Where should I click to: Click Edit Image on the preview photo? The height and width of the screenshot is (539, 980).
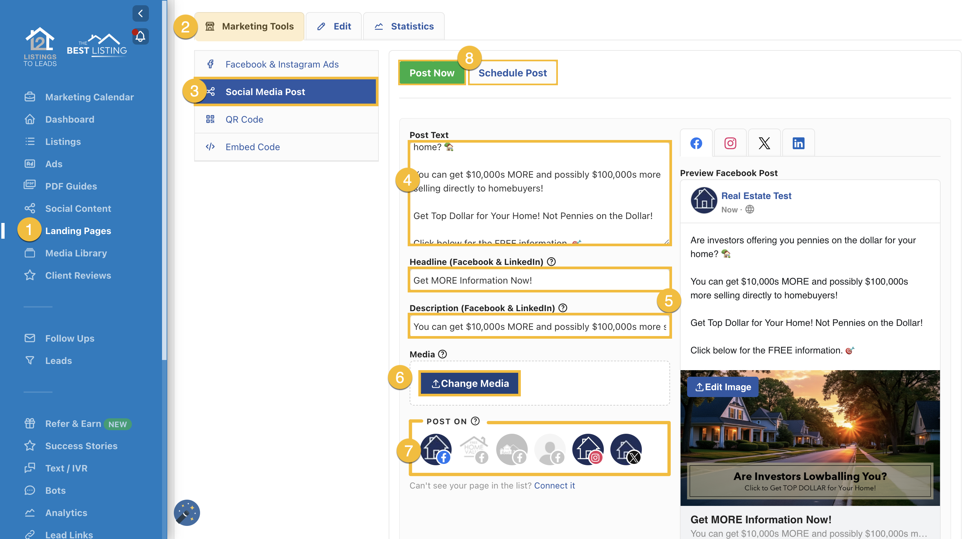(x=723, y=387)
